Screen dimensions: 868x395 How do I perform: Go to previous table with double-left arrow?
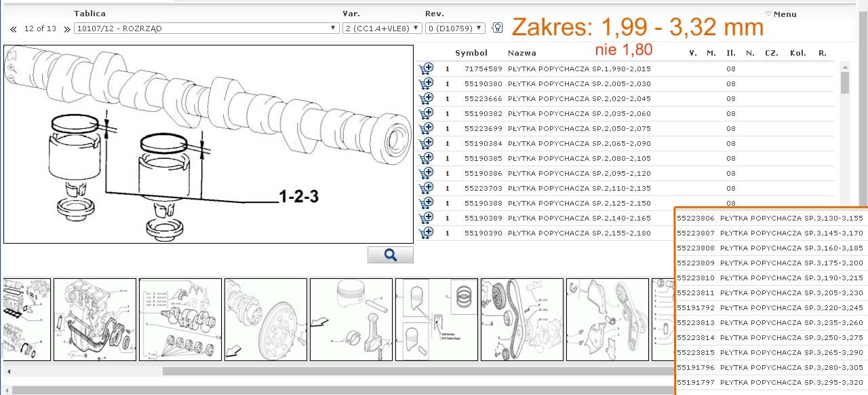click(x=14, y=29)
